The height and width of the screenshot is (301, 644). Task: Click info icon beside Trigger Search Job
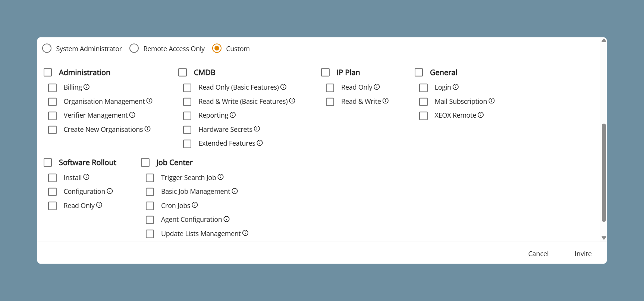221,177
